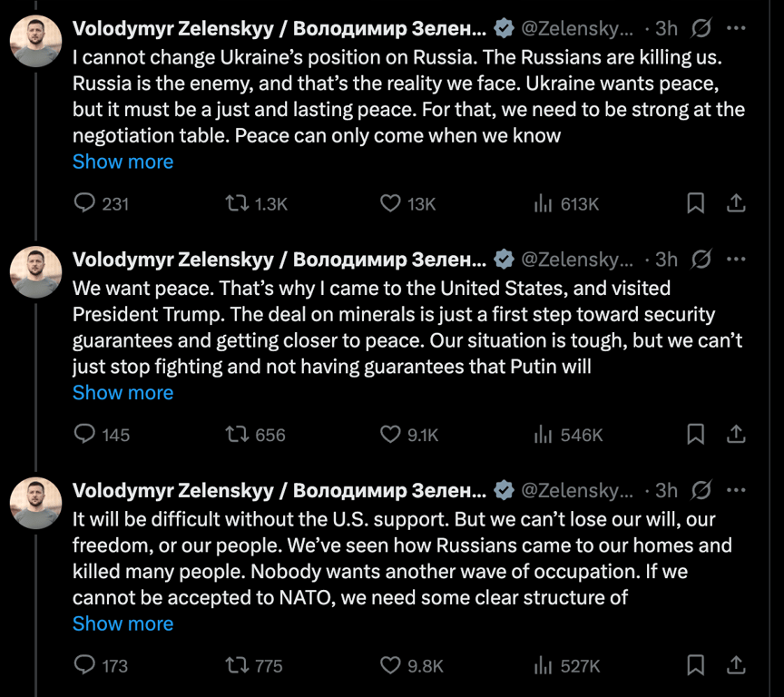
Task: Reply to the tweet with 231 replies
Action: [x=84, y=203]
